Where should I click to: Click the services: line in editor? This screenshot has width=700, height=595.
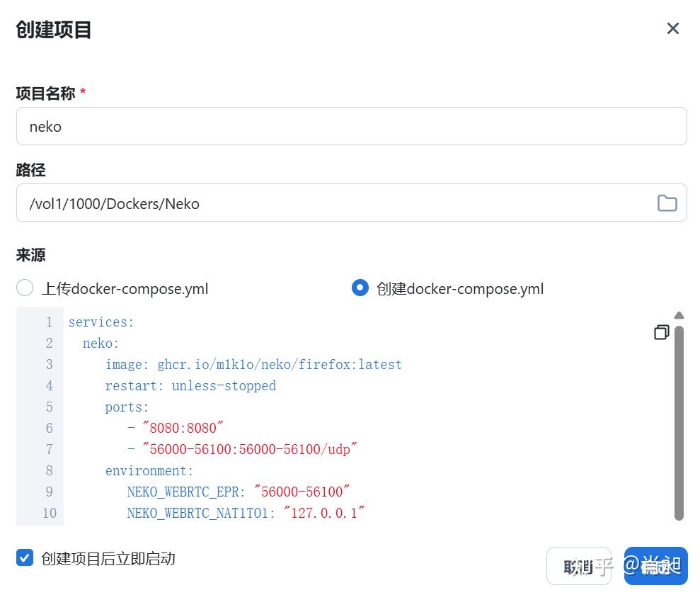point(101,322)
